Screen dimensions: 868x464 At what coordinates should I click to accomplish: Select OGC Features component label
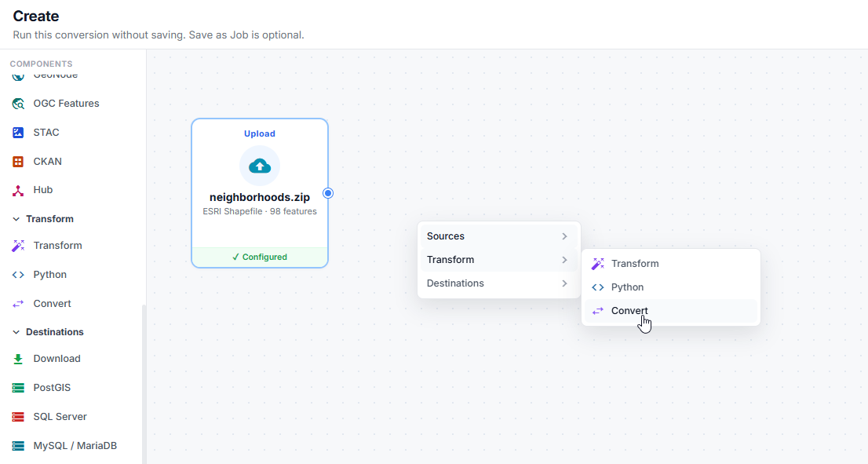[x=66, y=104]
